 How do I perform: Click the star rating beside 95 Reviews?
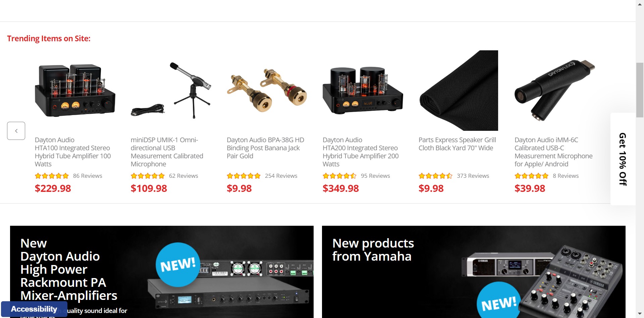(339, 176)
